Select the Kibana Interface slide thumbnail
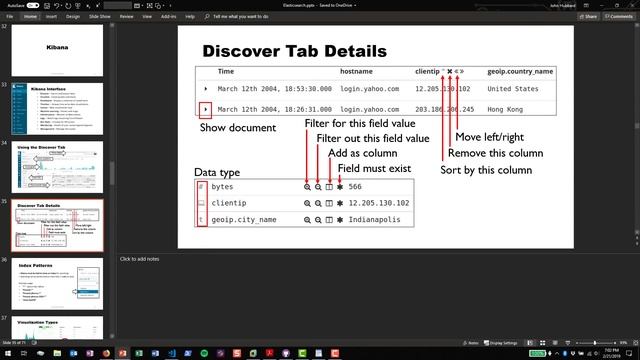640x360 pixels. 57,109
